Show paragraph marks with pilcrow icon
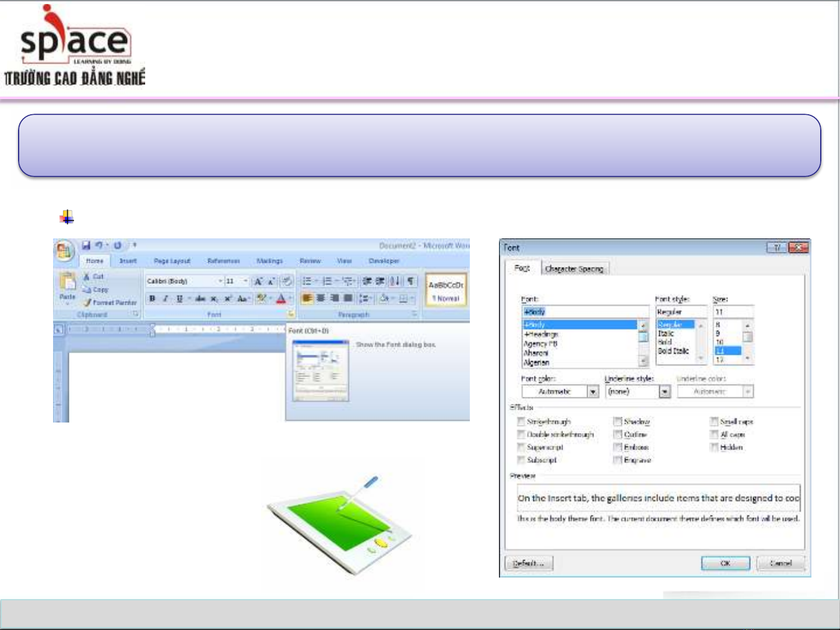The height and width of the screenshot is (630, 840). [x=411, y=281]
